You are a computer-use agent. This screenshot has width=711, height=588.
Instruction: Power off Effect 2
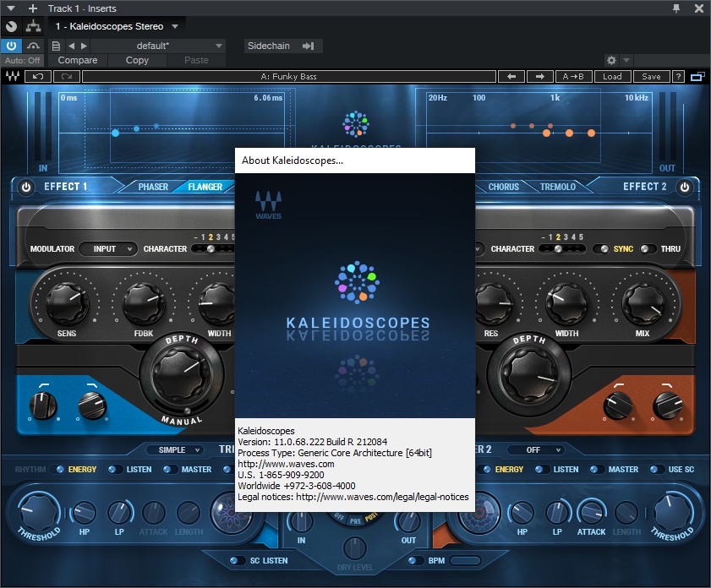pos(685,187)
